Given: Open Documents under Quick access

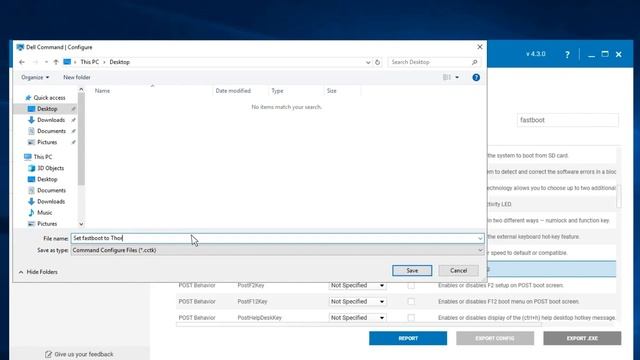Looking at the screenshot, I should [51, 131].
